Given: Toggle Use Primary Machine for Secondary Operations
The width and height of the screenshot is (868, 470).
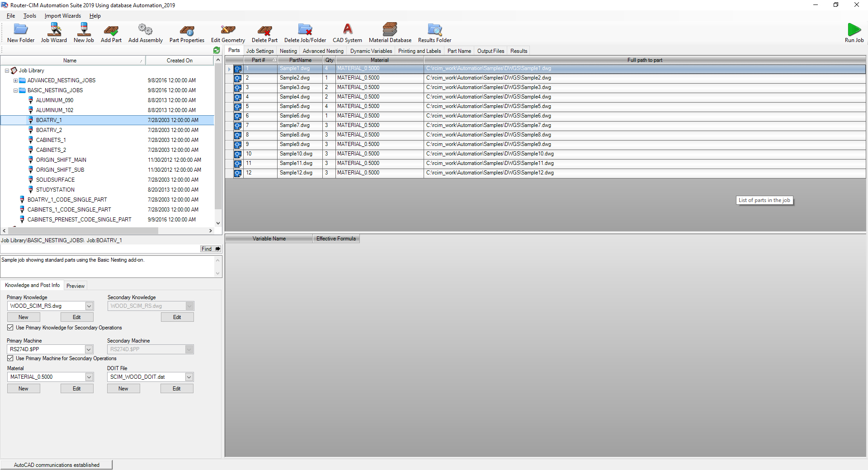Looking at the screenshot, I should (10, 358).
